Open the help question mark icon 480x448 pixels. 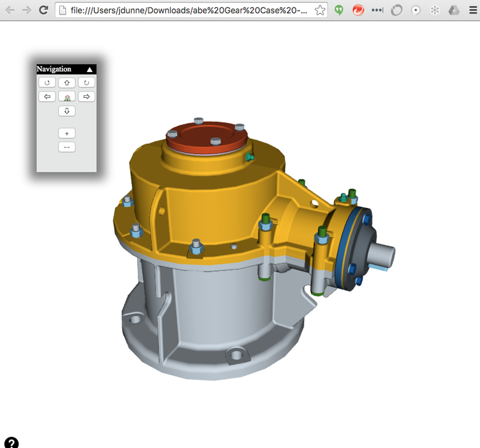click(11, 443)
